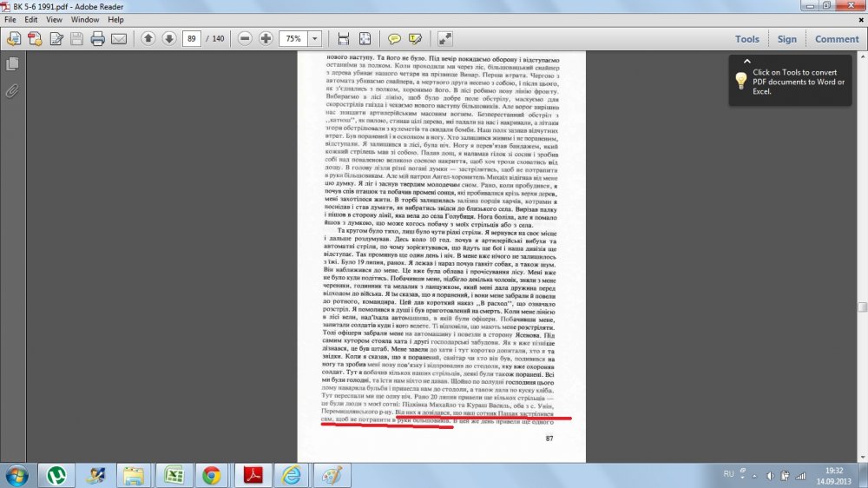Image resolution: width=868 pixels, height=488 pixels.
Task: Click the scrollbar down arrow
Action: coord(863,458)
